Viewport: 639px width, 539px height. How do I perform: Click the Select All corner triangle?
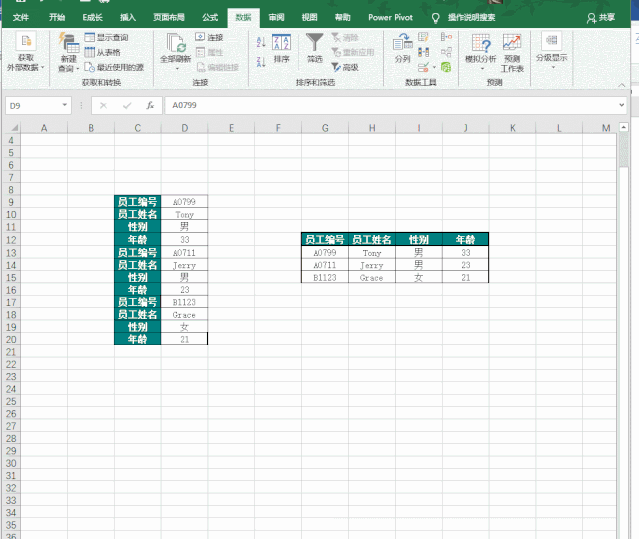[x=14, y=128]
